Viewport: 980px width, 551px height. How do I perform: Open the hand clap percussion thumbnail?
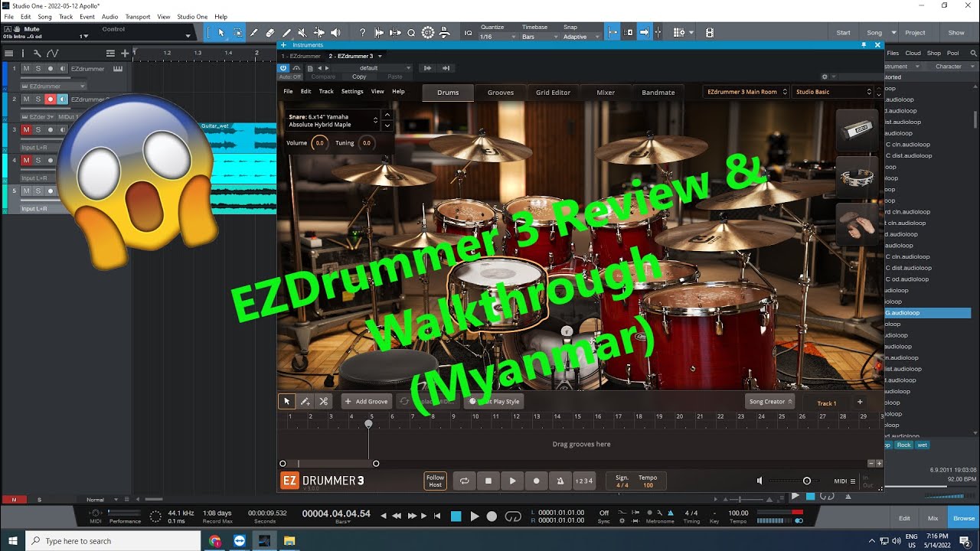[x=857, y=223]
